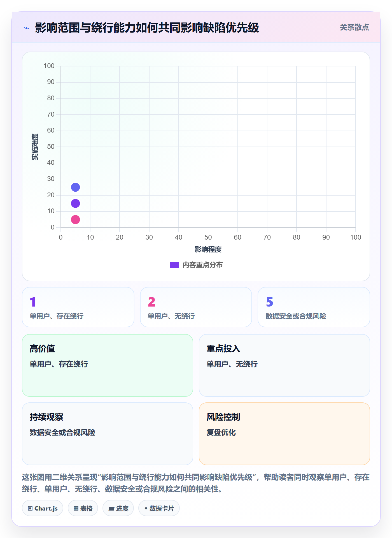
Task: Click the Chart.js tag
Action: [43, 508]
